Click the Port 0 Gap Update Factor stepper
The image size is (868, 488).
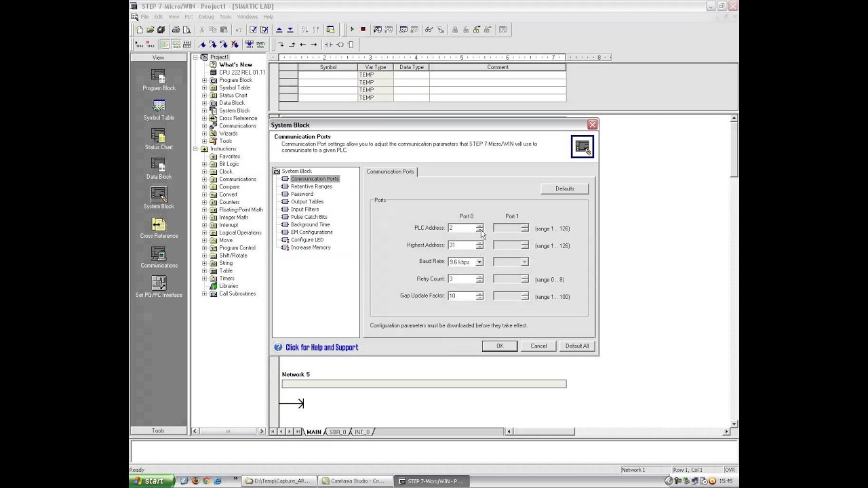pos(479,296)
